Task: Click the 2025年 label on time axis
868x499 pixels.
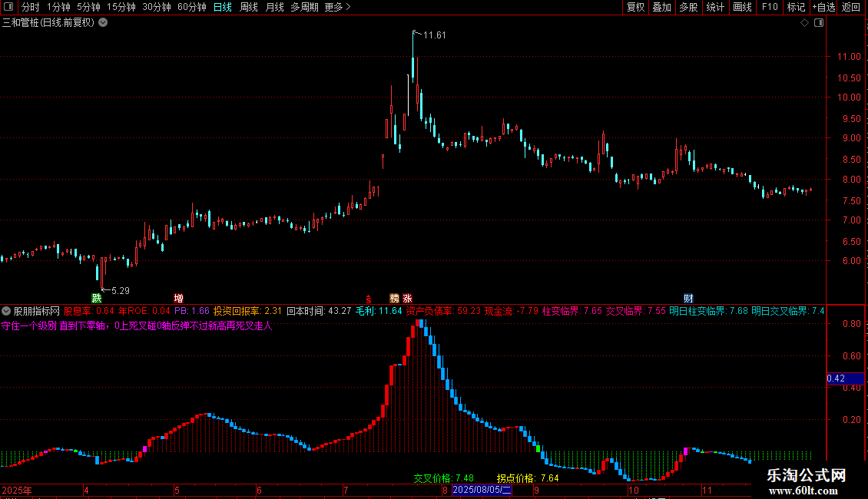Action: [x=17, y=490]
